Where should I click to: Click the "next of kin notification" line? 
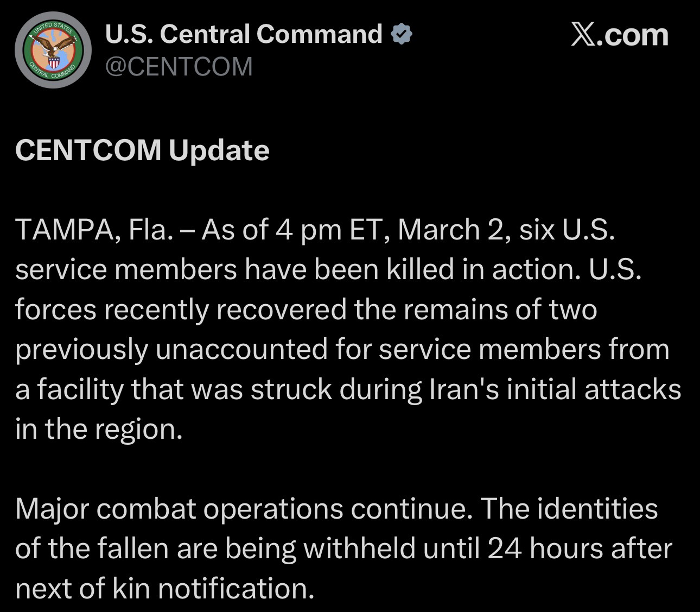(165, 589)
